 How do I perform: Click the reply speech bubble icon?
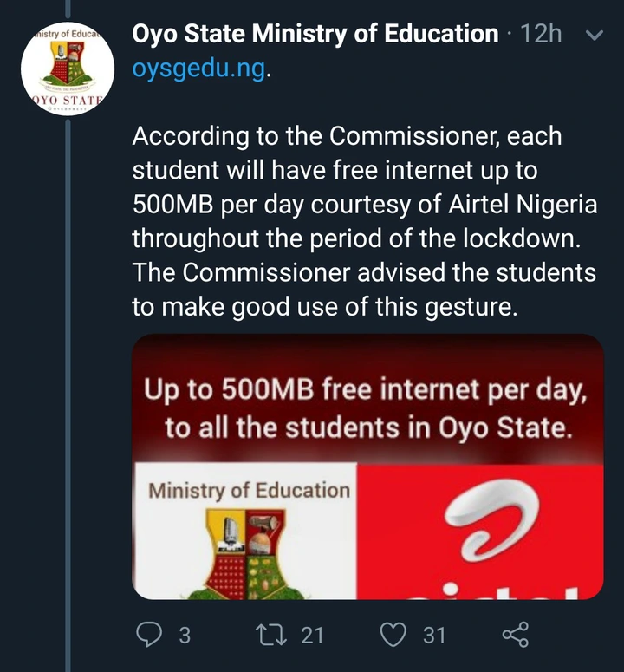(148, 635)
